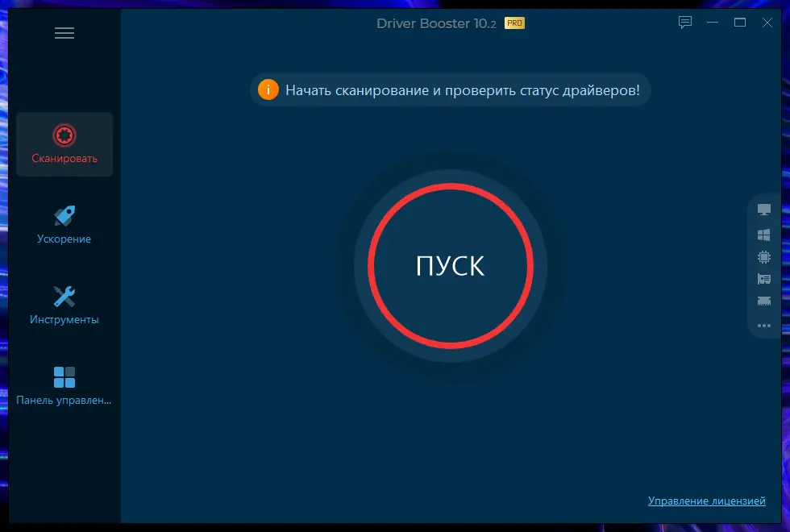Click the info icon in the notification banner
Image resolution: width=790 pixels, height=532 pixels.
tap(268, 90)
